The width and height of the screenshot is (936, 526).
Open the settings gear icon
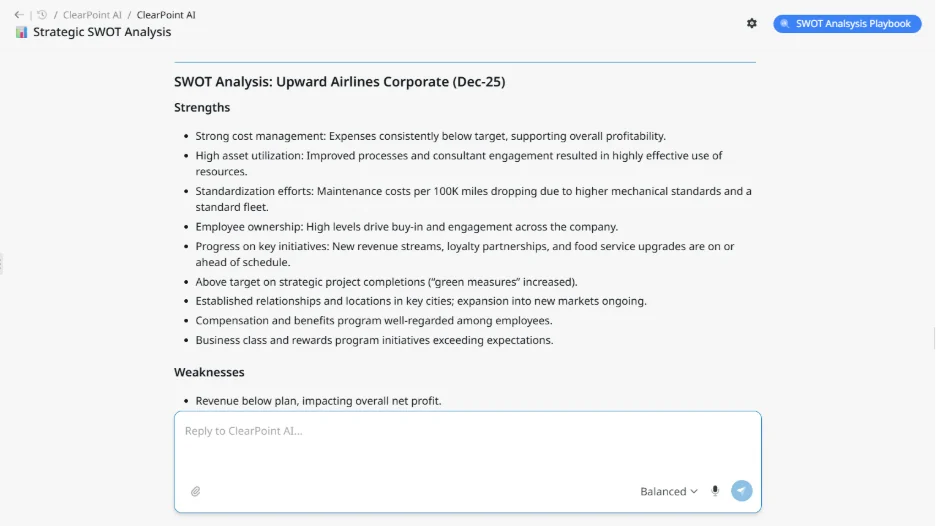point(752,23)
